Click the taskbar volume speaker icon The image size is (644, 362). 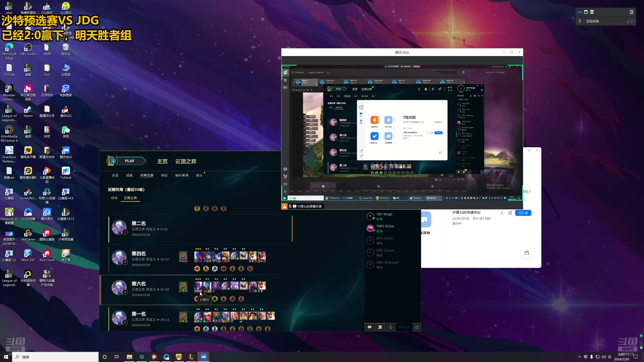pos(604,357)
